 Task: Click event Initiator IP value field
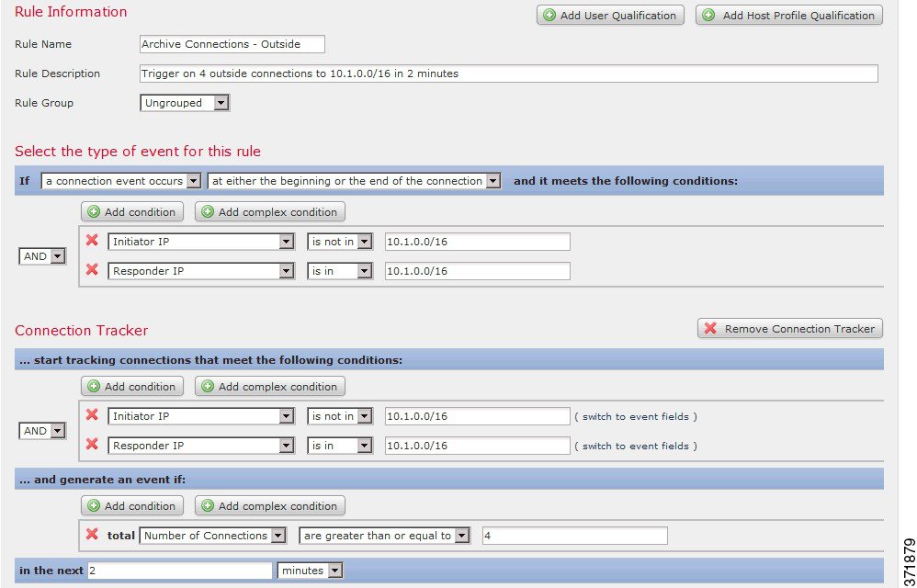(477, 242)
